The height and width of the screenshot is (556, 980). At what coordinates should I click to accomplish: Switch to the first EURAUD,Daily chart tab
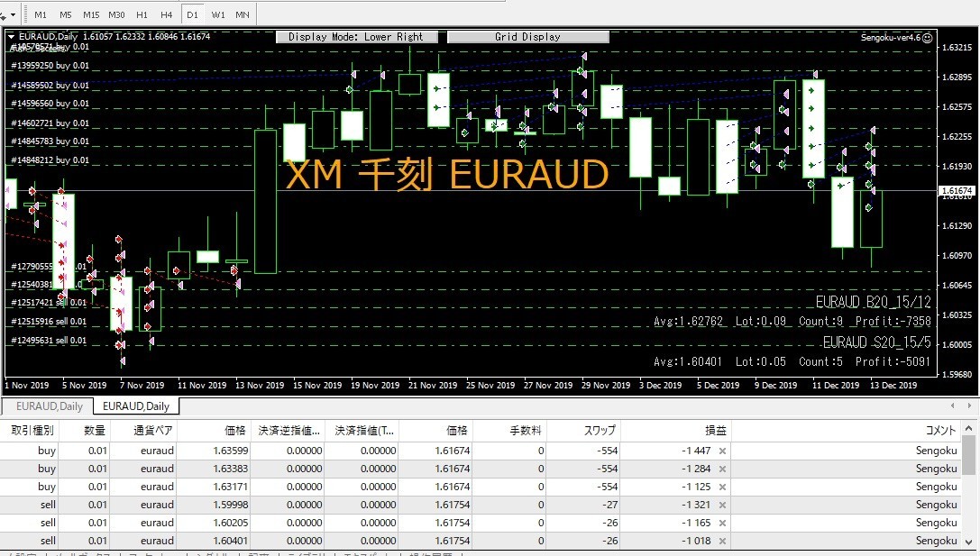click(49, 406)
